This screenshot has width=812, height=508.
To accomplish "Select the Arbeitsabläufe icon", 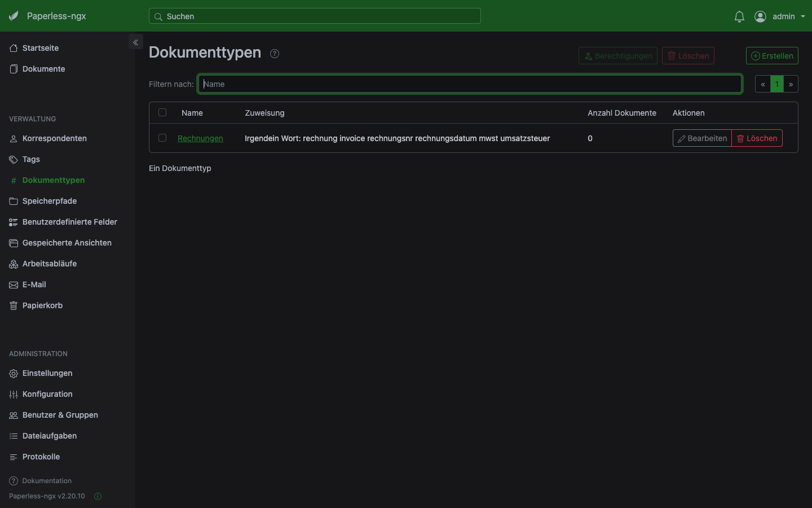I will point(12,264).
